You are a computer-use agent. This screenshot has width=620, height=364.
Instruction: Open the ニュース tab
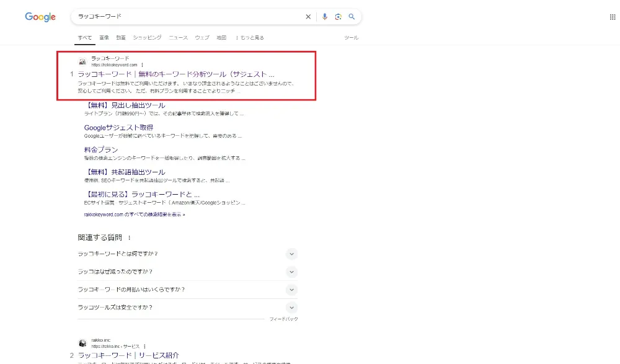pyautogui.click(x=179, y=38)
